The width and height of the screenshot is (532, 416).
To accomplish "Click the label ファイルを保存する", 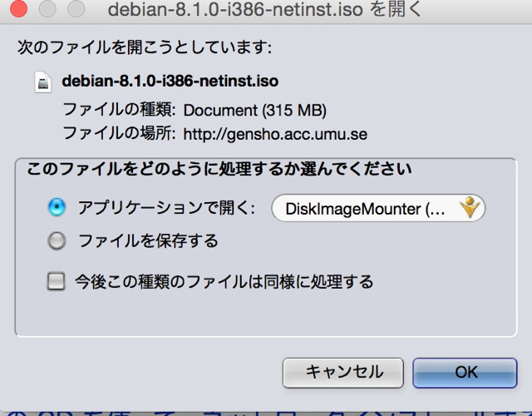I will 148,240.
